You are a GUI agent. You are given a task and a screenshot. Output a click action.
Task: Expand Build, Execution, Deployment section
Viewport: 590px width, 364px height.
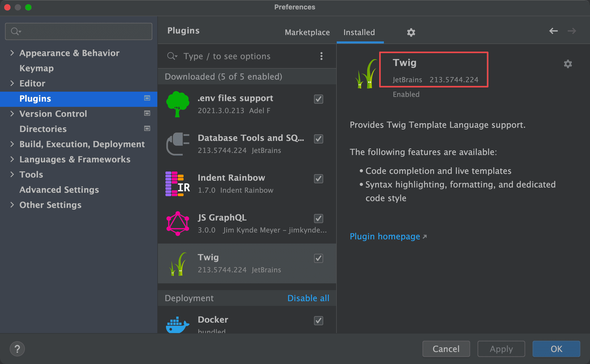pyautogui.click(x=12, y=144)
